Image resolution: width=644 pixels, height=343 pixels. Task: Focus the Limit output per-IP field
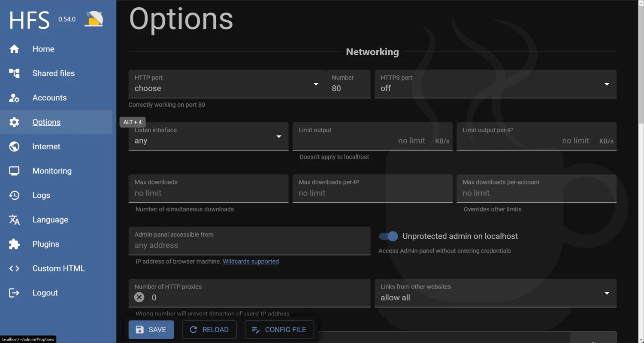[536, 136]
